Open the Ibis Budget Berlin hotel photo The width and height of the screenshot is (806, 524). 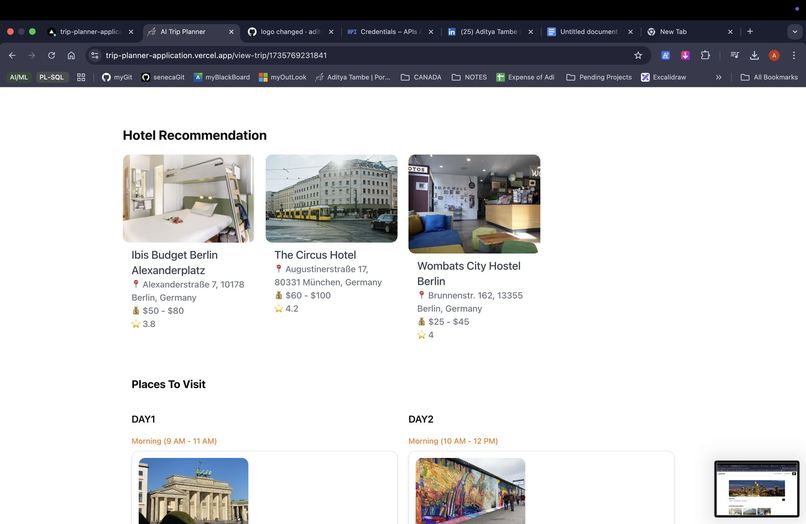click(188, 198)
